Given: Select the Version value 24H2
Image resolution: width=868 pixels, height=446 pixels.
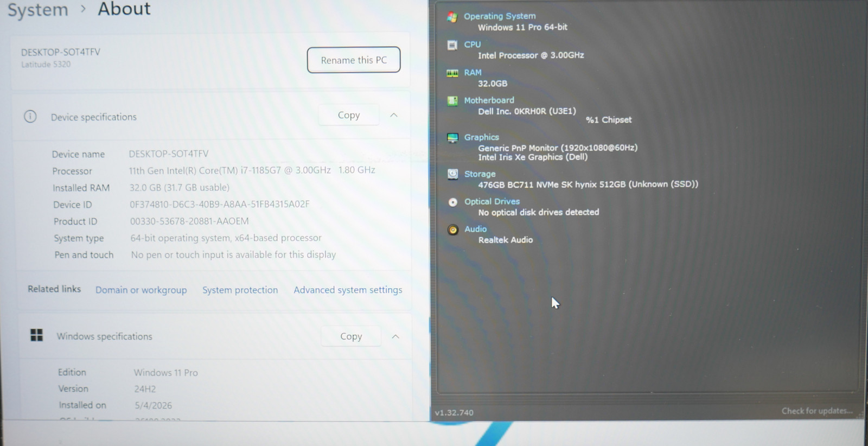Looking at the screenshot, I should 145,389.
